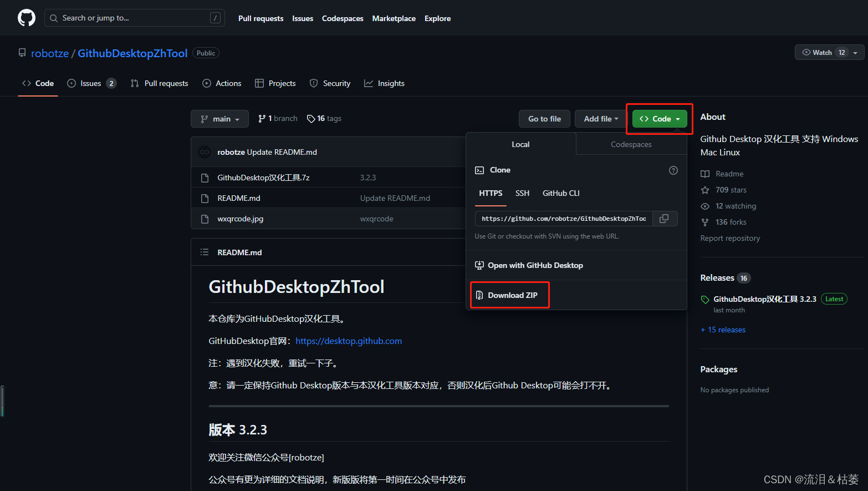Image resolution: width=868 pixels, height=491 pixels.
Task: Click the 709 stars star icon
Action: (705, 190)
